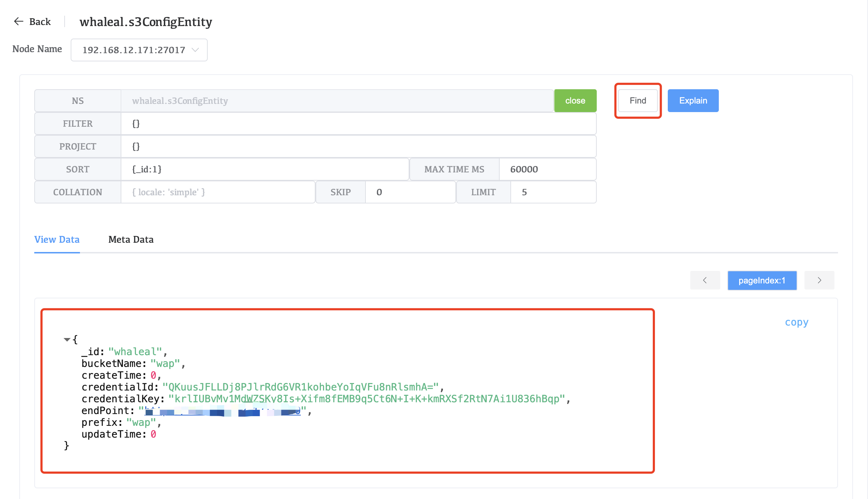This screenshot has height=499, width=868.
Task: Click the Back arrow icon
Action: pos(19,21)
